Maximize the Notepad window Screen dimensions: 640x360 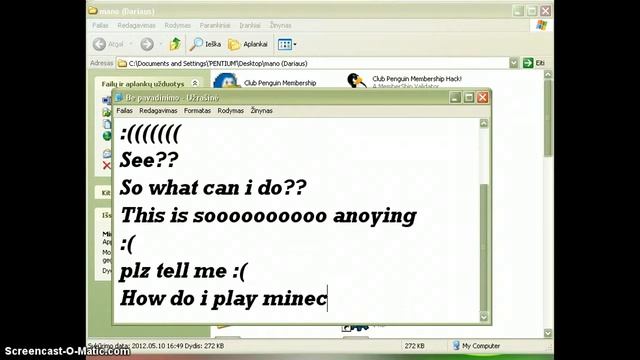click(x=469, y=97)
